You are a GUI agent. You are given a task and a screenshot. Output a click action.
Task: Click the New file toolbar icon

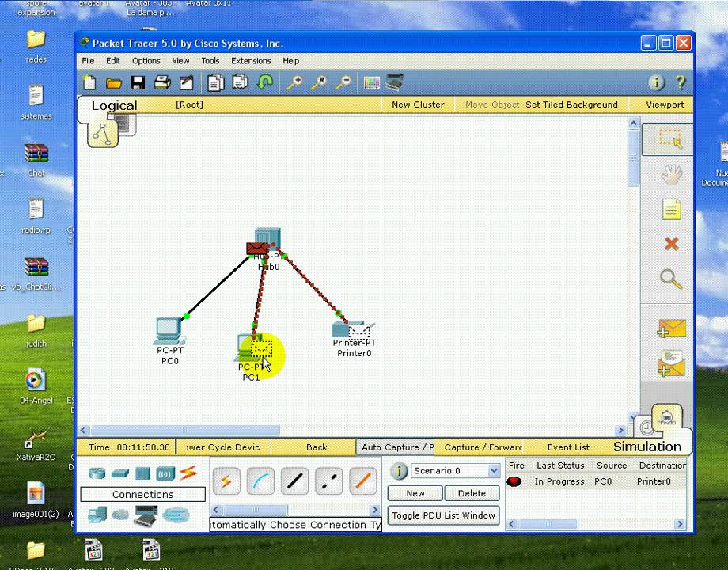[x=89, y=82]
